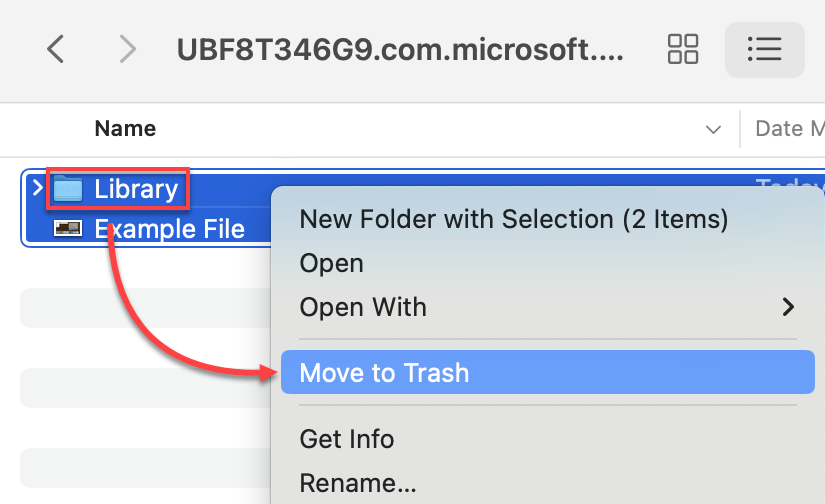Select New Folder with Selection (2 Items)

tap(513, 218)
